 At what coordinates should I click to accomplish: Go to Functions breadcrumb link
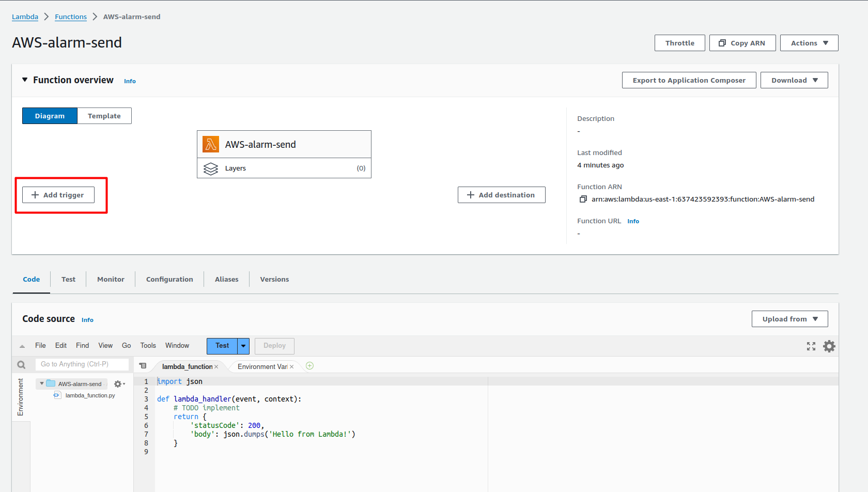(71, 17)
